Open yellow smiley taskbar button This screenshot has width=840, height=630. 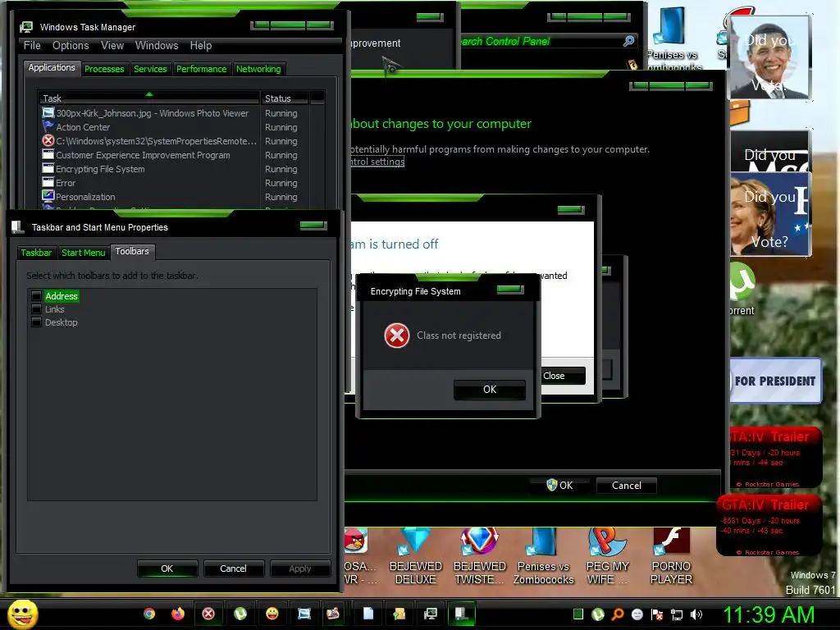272,614
